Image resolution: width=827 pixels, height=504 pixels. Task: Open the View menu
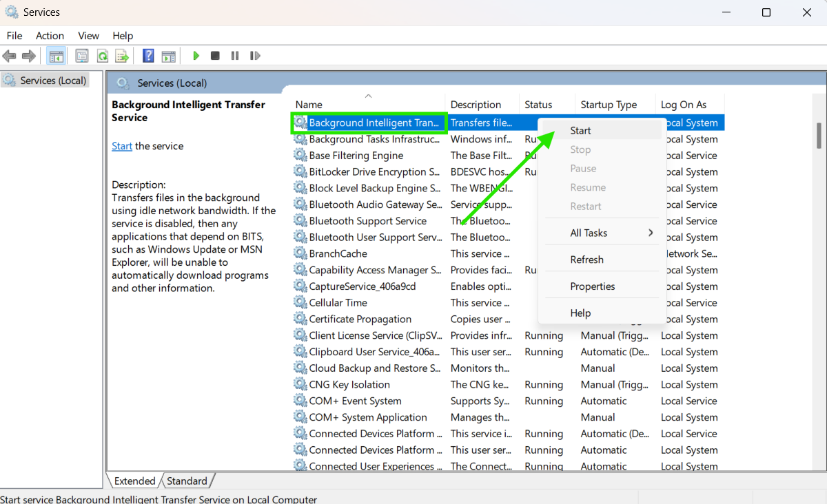(x=88, y=36)
